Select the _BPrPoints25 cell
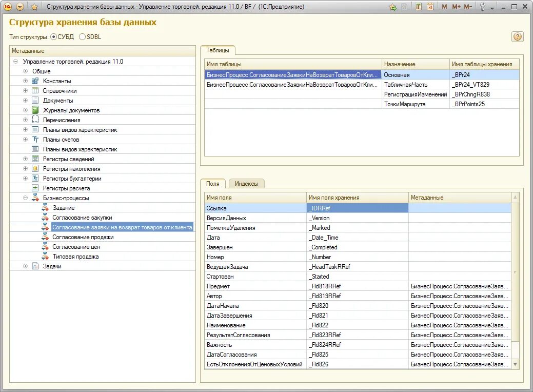The height and width of the screenshot is (392, 533). [x=484, y=104]
